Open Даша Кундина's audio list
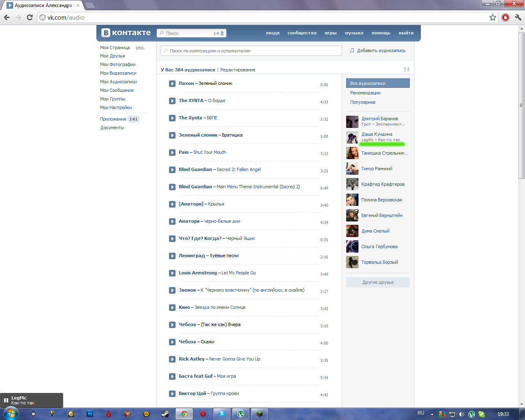The height and width of the screenshot is (420, 525). (377, 134)
